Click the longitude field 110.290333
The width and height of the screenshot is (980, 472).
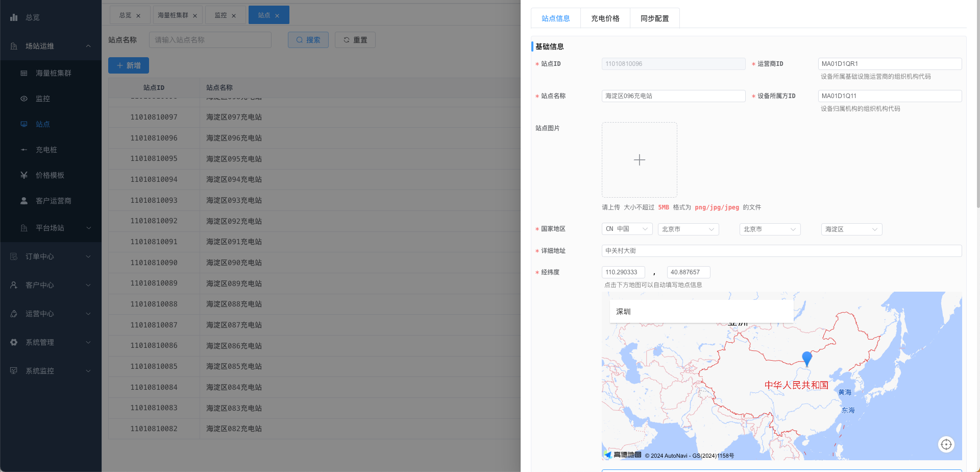(623, 272)
